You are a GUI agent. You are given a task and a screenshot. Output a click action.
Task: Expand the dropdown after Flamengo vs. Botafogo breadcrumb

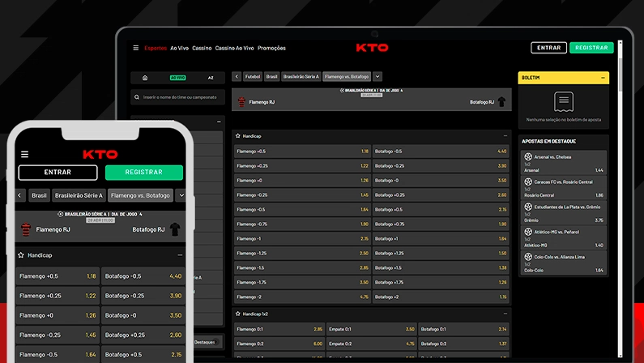pyautogui.click(x=377, y=76)
